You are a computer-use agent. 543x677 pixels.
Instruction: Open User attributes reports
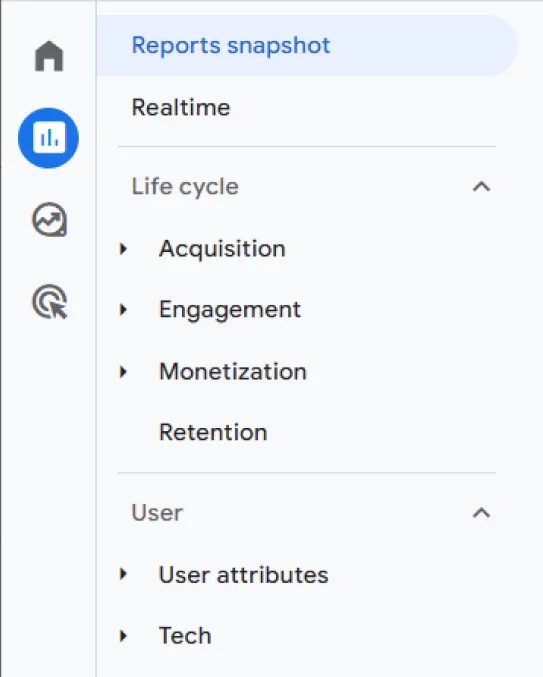tap(243, 575)
